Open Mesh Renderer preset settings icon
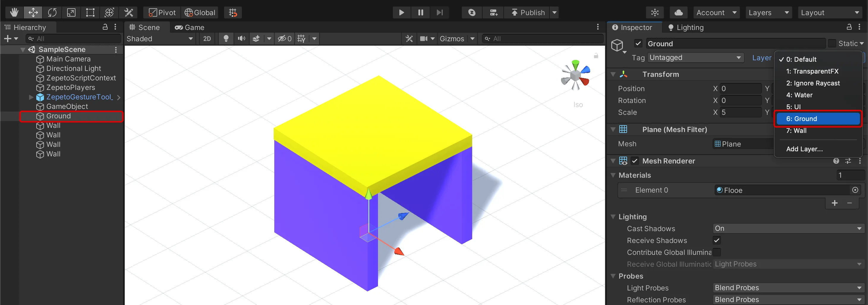868x305 pixels. click(848, 161)
